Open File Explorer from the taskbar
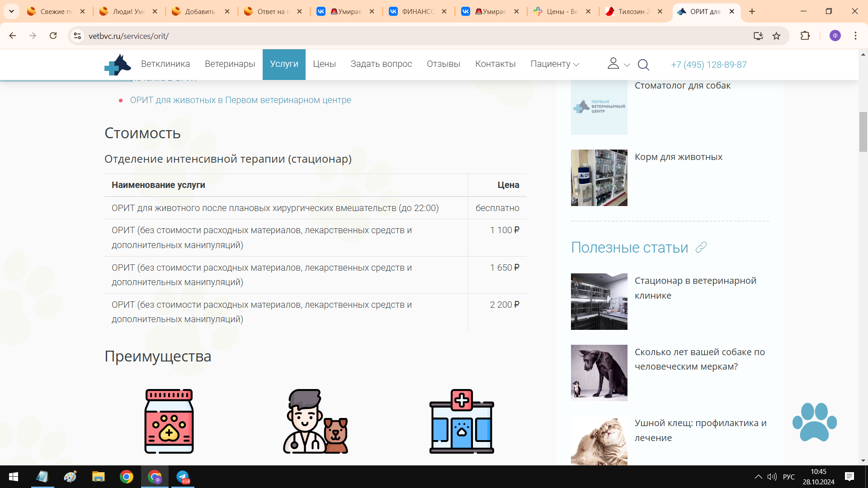 click(98, 477)
